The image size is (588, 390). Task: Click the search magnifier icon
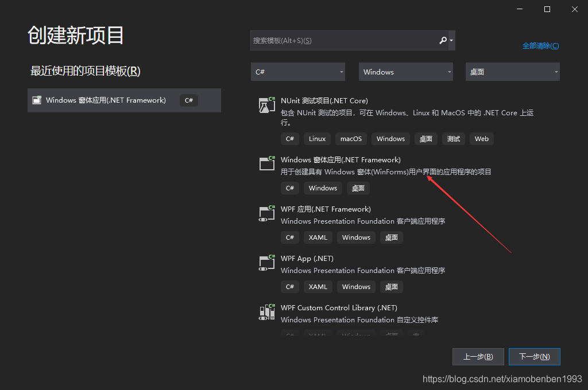tap(444, 40)
